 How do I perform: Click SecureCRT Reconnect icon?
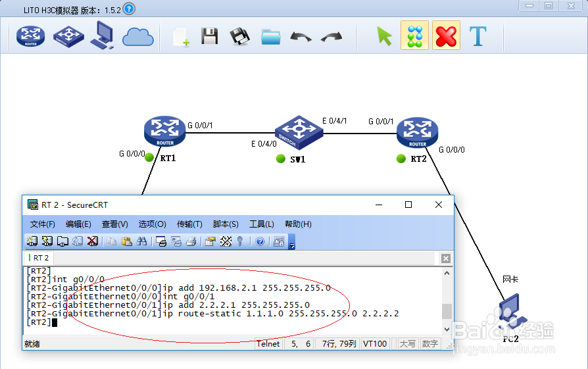click(x=77, y=241)
